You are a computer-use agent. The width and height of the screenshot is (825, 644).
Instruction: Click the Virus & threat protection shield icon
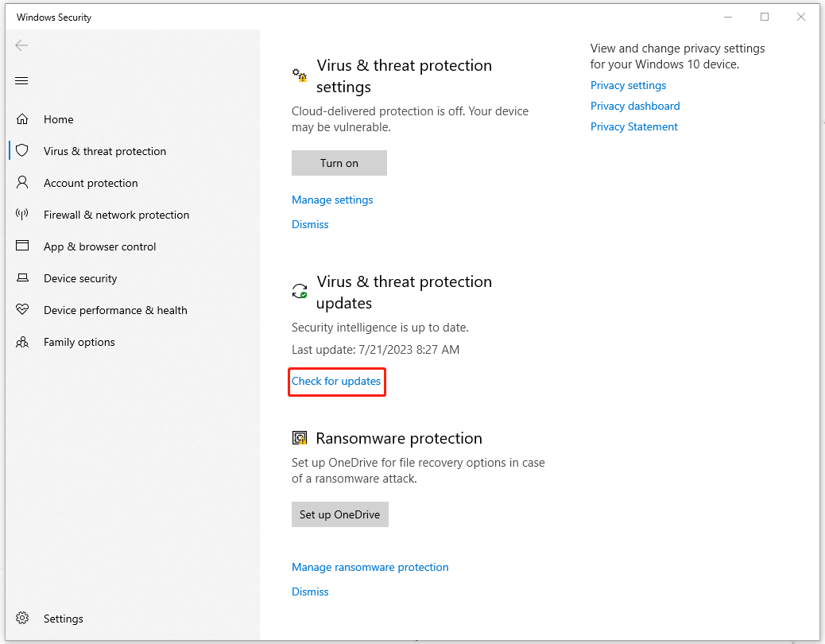[x=22, y=151]
